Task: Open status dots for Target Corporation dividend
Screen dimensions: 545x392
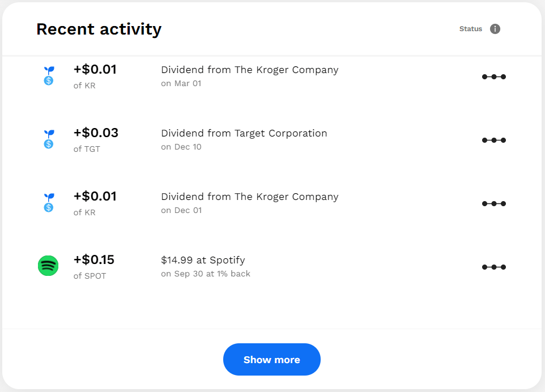Action: (493, 140)
